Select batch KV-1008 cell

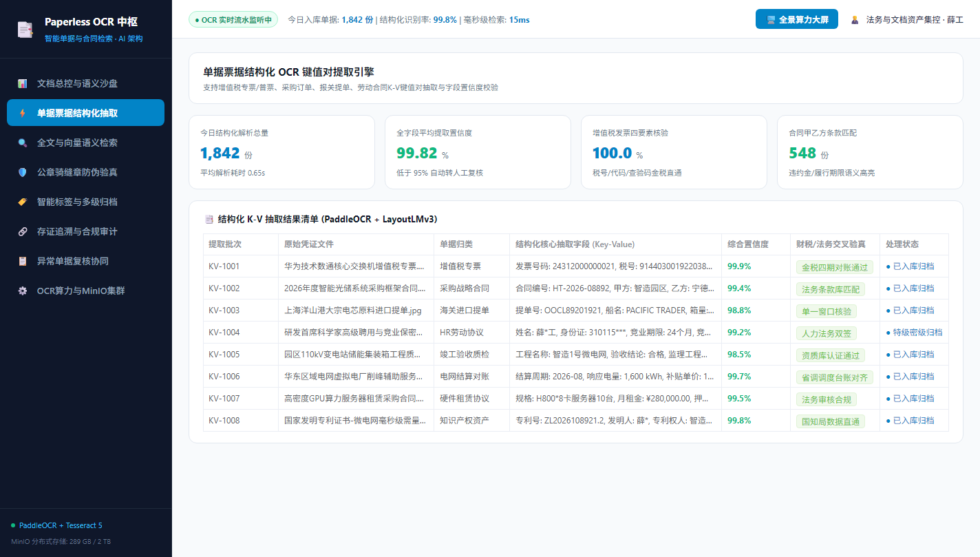[241, 421]
